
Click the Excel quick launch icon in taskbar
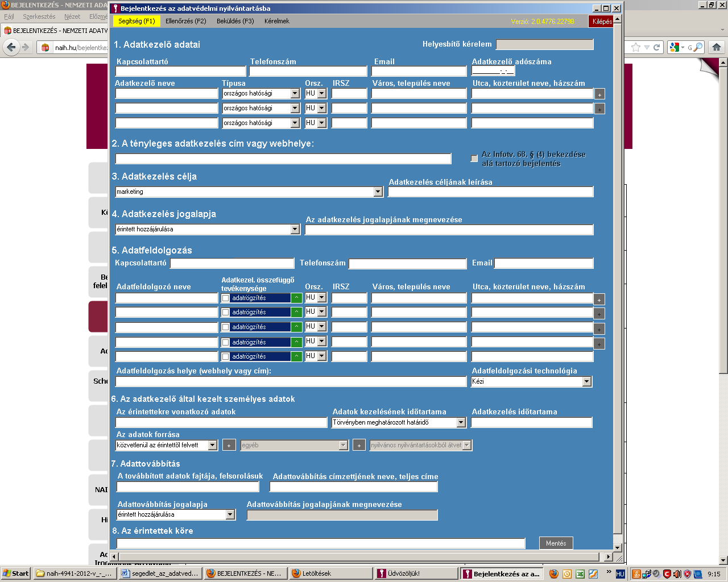tap(580, 574)
